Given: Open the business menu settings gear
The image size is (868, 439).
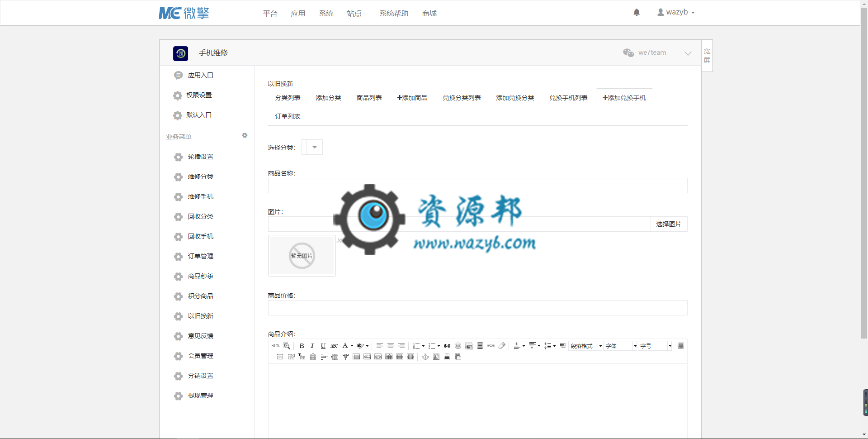Looking at the screenshot, I should tap(245, 135).
